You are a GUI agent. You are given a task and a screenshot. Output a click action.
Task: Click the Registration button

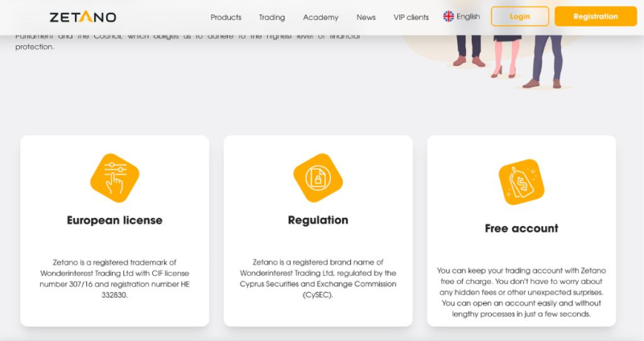click(596, 16)
